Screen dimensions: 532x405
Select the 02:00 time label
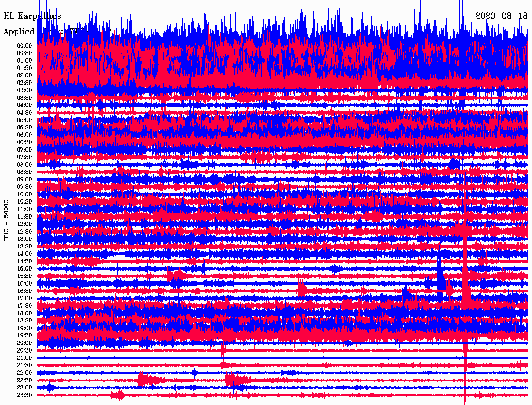point(24,75)
